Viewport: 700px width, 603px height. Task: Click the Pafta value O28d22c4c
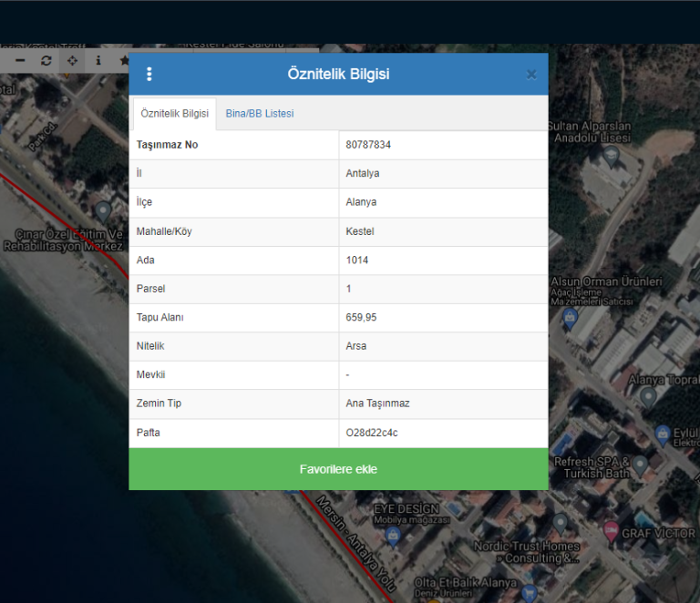[372, 433]
